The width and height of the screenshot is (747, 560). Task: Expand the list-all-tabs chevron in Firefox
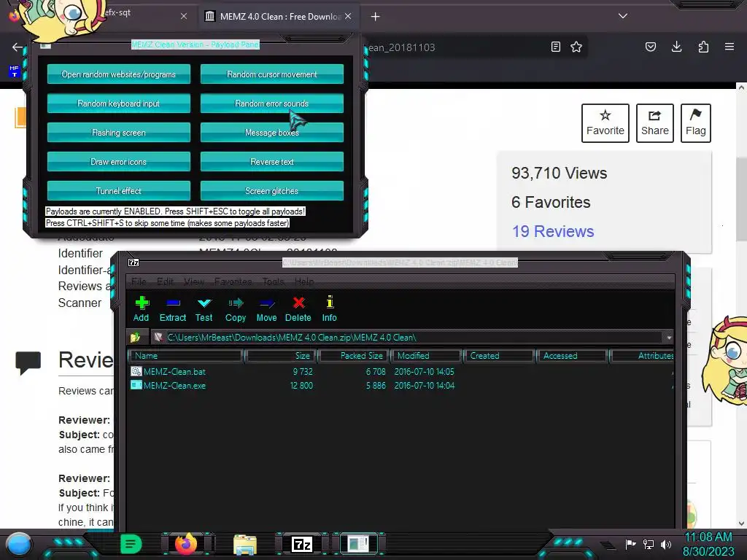coord(623,16)
